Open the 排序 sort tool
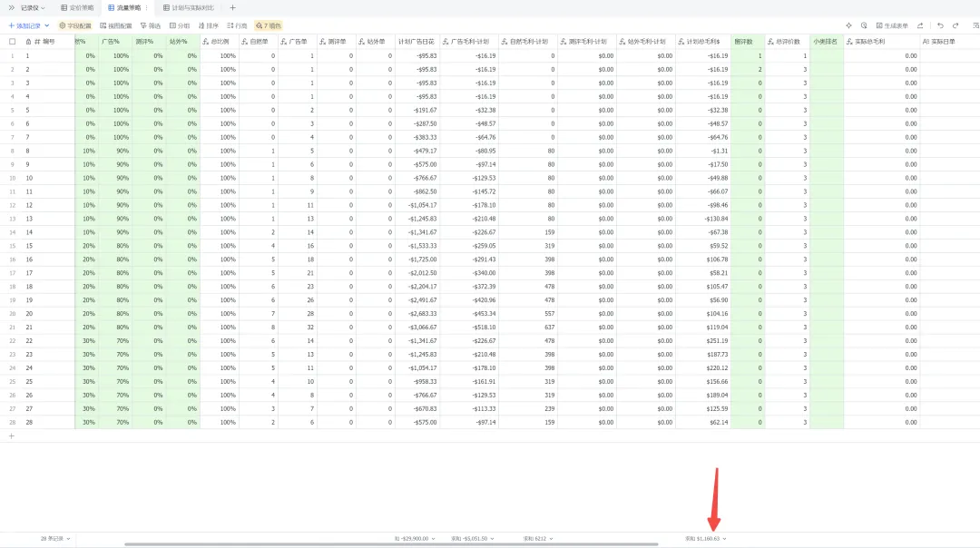 (x=208, y=25)
